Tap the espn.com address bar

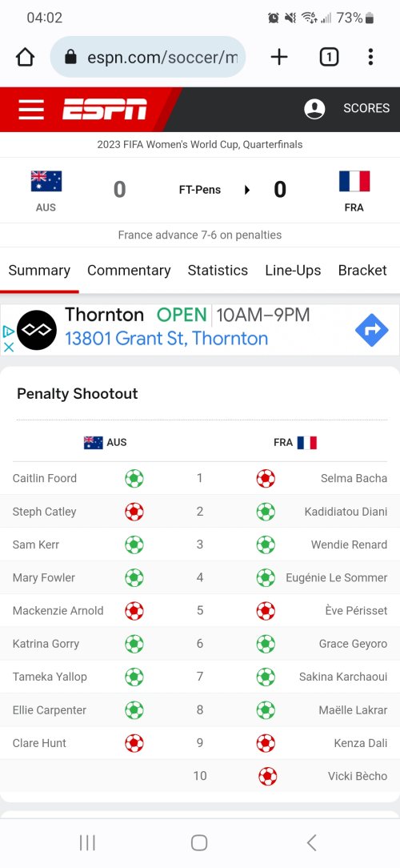coord(148,57)
